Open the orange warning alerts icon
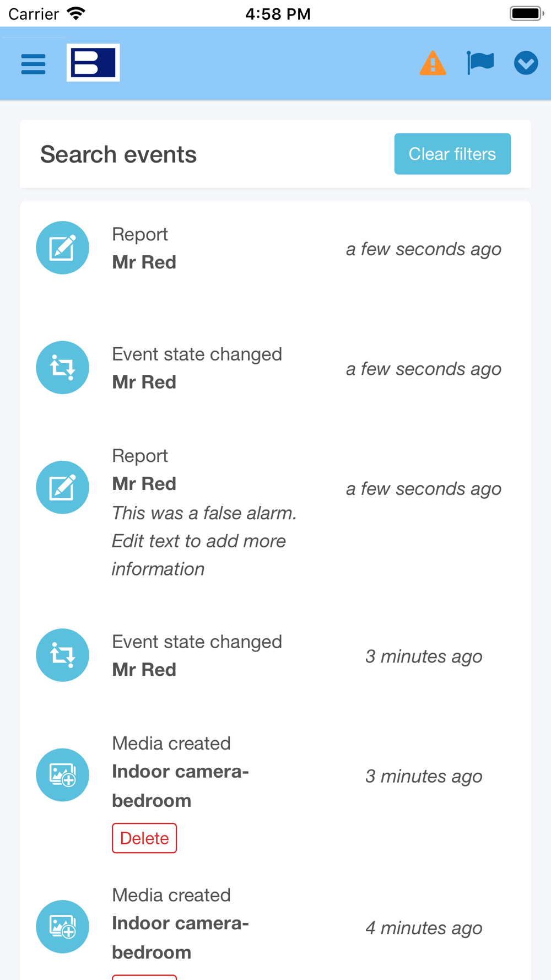This screenshot has width=551, height=980. click(x=433, y=63)
